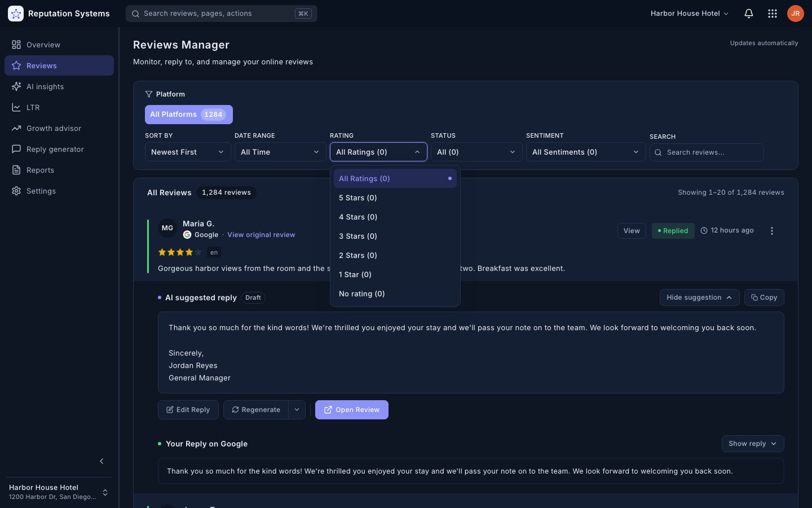Expand the Show reply control
This screenshot has width=812, height=508.
tap(753, 444)
